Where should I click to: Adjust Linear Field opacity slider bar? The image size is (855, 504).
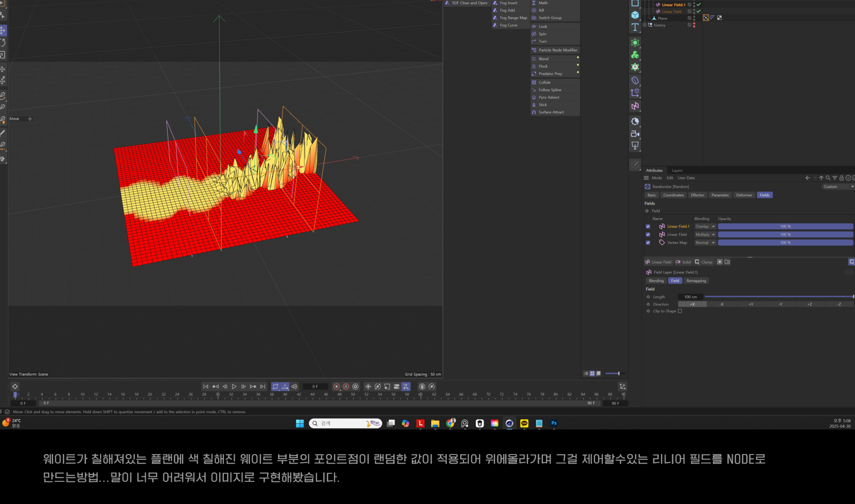pos(785,235)
